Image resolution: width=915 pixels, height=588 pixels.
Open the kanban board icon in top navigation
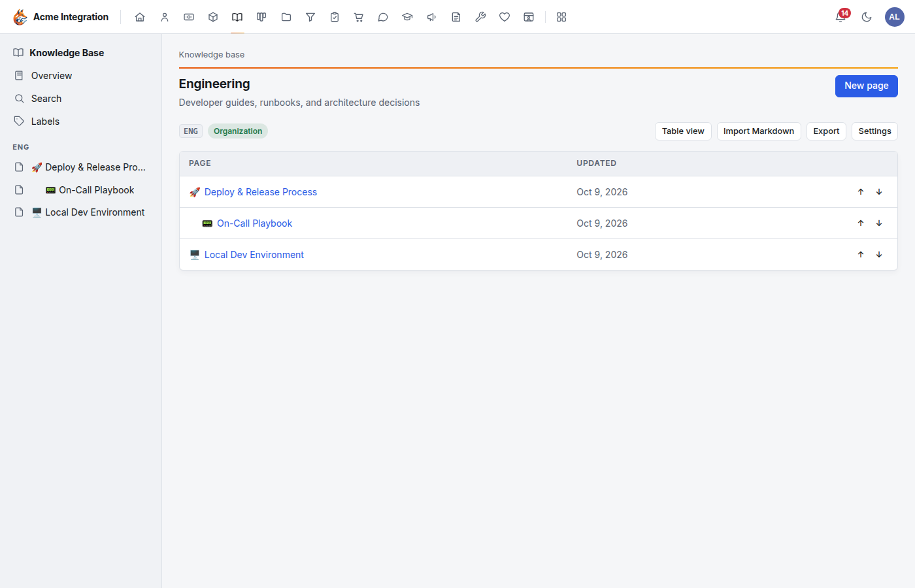click(261, 17)
